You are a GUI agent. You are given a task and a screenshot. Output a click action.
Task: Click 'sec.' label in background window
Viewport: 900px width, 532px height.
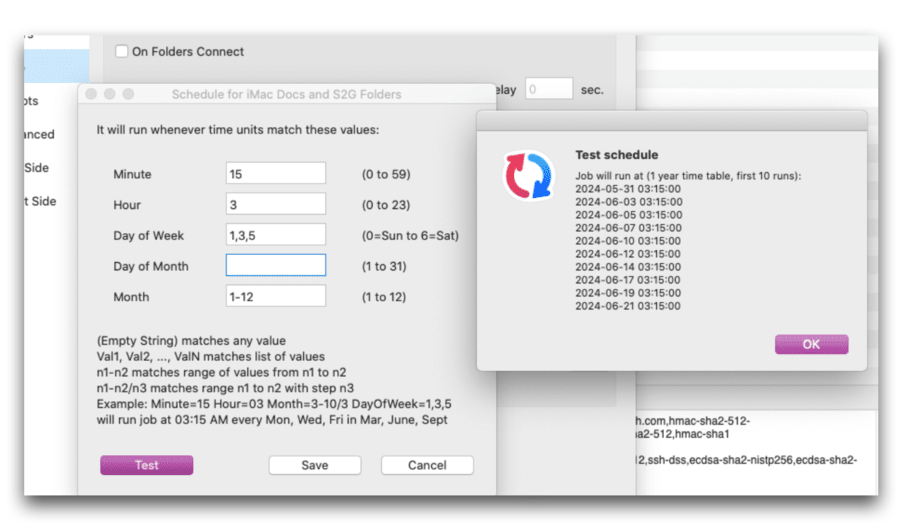pyautogui.click(x=592, y=90)
